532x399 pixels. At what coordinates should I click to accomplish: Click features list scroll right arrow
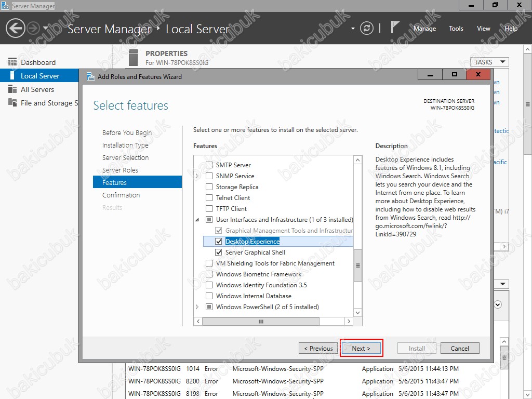[x=349, y=321]
